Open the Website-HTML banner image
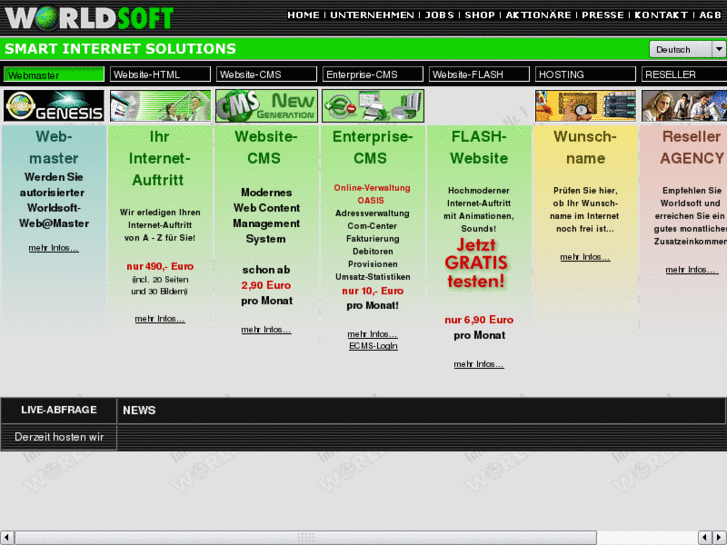This screenshot has height=545, width=727. [x=160, y=106]
